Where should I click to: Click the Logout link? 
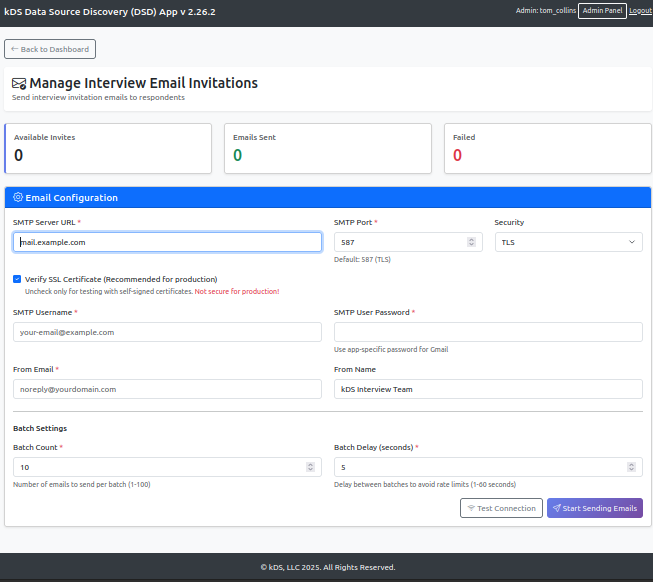640,10
